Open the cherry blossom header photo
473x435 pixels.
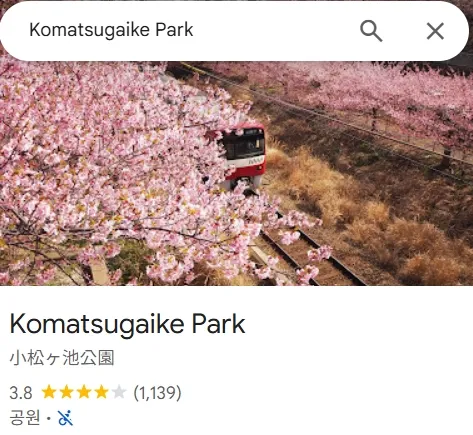pos(236,173)
